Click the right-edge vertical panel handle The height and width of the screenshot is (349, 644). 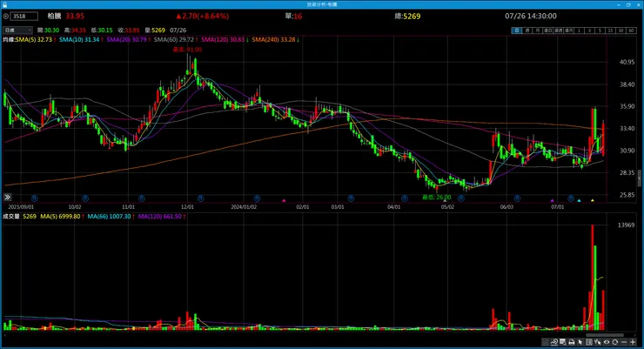[x=639, y=179]
